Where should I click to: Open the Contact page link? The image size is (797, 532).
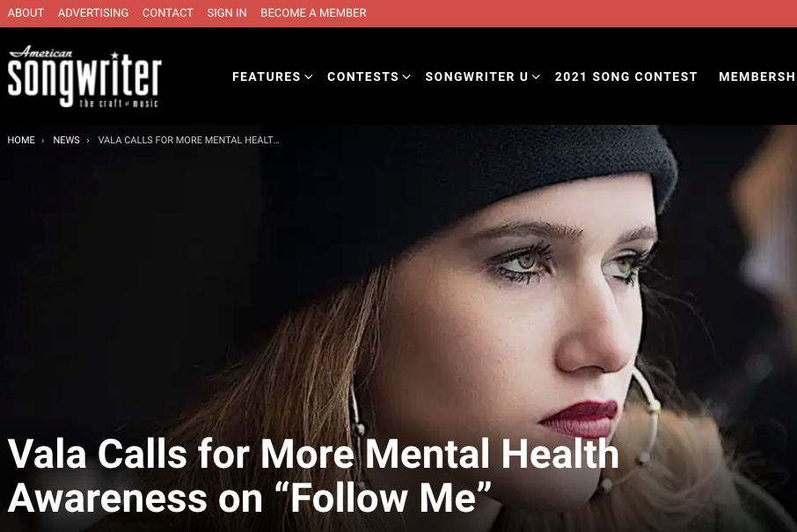click(x=168, y=13)
